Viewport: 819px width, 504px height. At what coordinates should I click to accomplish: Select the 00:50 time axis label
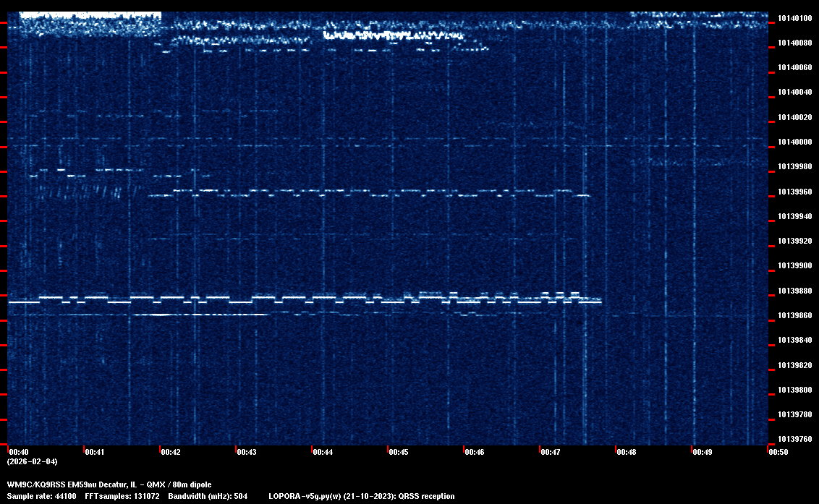(x=778, y=452)
